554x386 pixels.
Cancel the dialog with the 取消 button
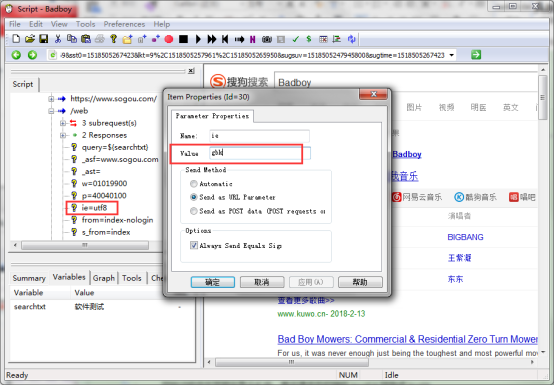(262, 282)
